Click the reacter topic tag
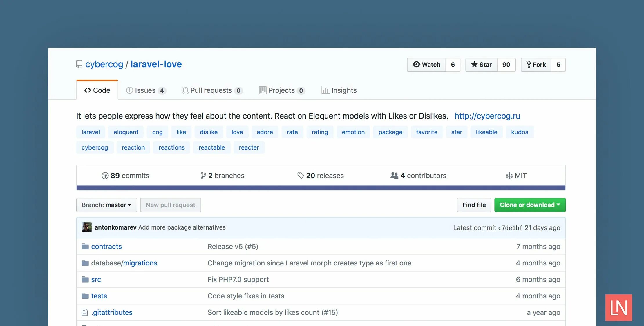This screenshot has width=644, height=326. (x=249, y=147)
